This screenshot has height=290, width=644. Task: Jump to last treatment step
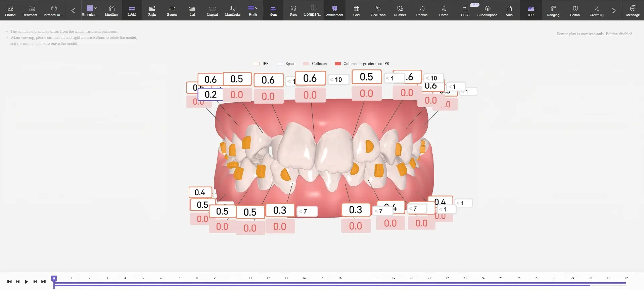pyautogui.click(x=43, y=282)
